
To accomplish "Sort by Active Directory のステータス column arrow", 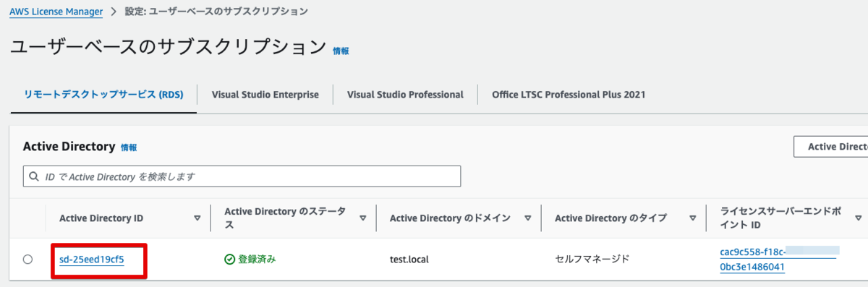I will 363,218.
